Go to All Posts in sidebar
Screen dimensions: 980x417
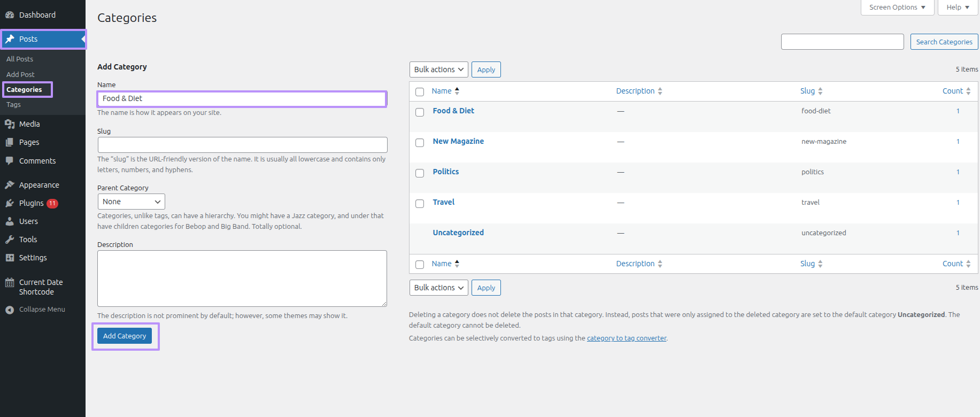pos(20,59)
